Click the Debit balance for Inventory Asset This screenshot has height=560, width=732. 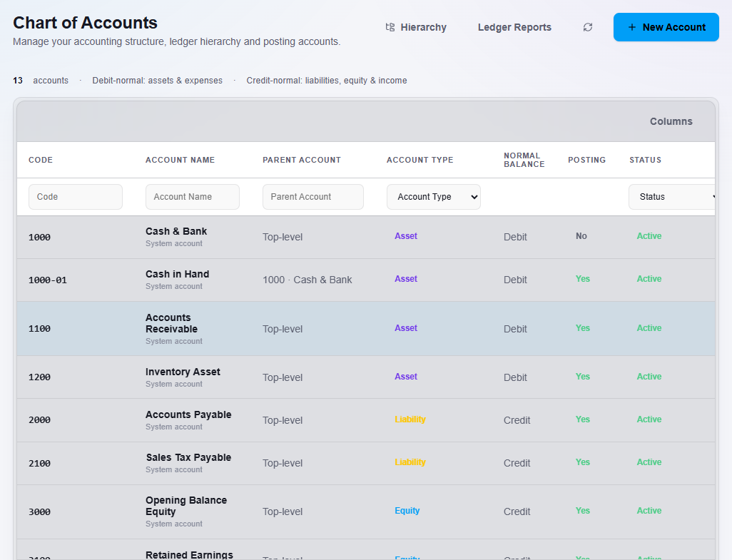[515, 377]
